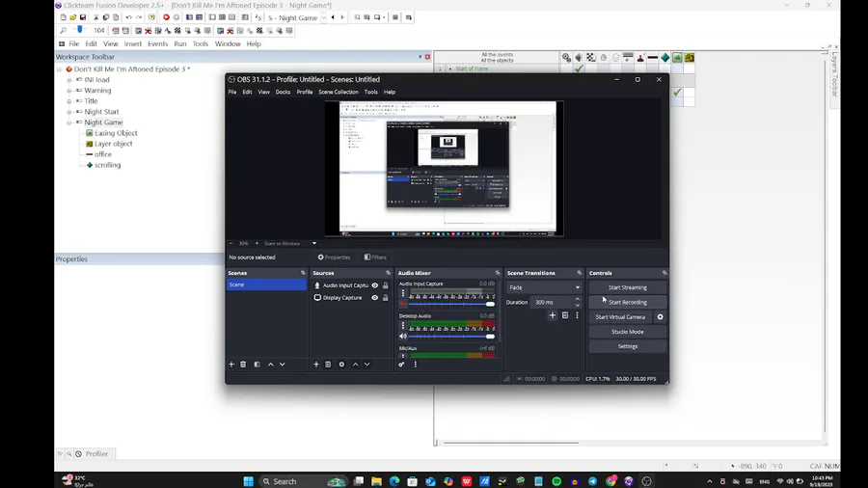Viewport: 868px width, 488px height.
Task: Expand the Warning tree node
Action: coord(69,91)
